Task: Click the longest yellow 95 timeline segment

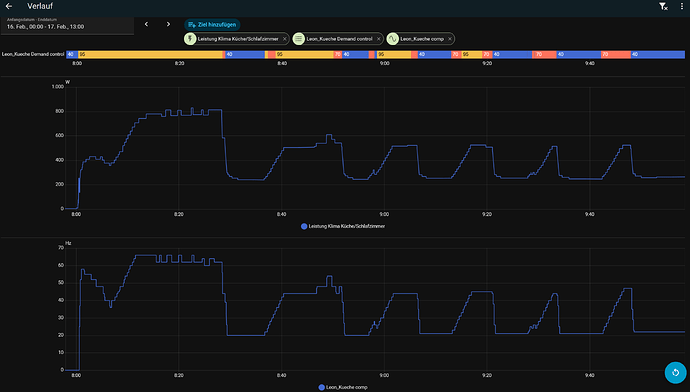Action: [150, 55]
